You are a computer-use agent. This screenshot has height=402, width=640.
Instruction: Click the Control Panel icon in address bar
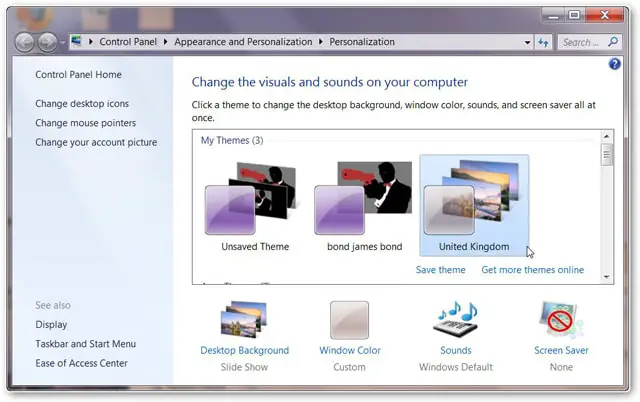coord(76,42)
